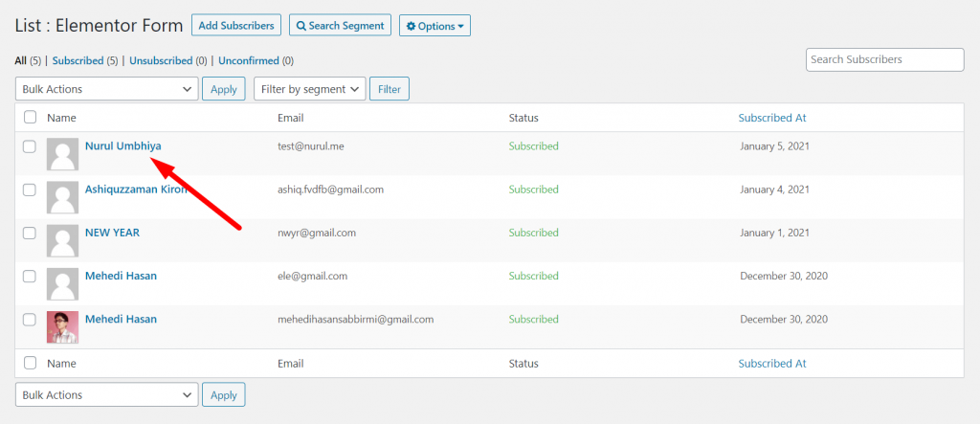Open the Filter by segment dropdown
This screenshot has height=424, width=980.
pos(310,89)
